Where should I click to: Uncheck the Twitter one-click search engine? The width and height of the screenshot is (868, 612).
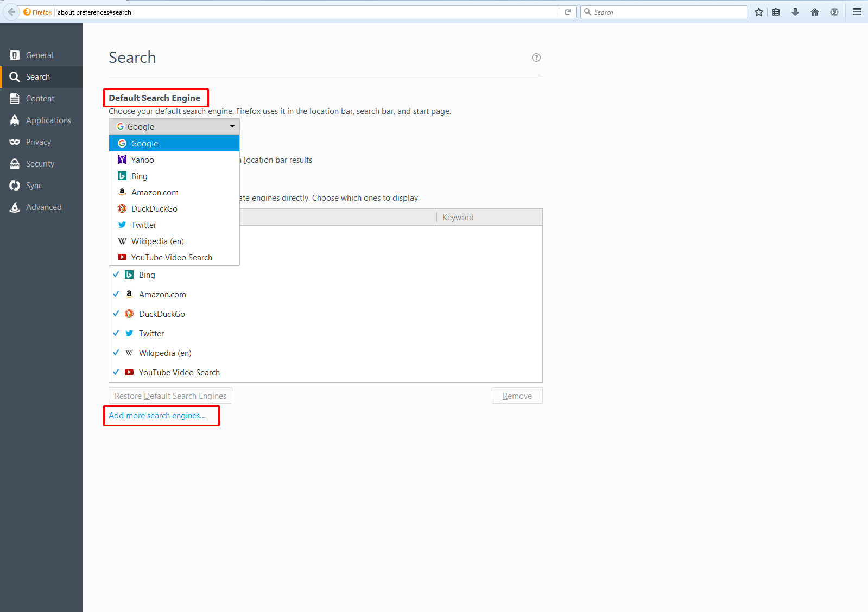click(116, 333)
